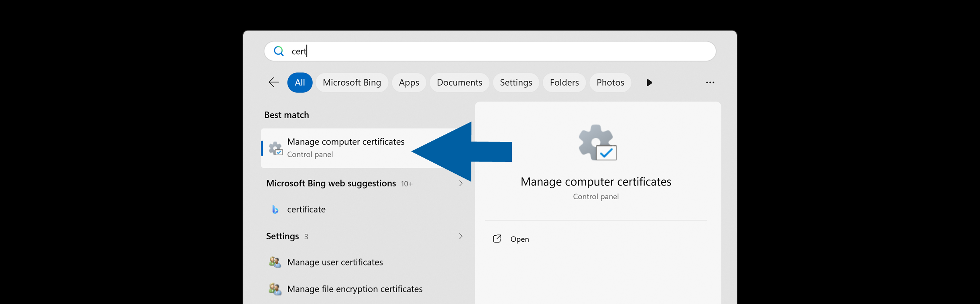Switch to the Apps filter tab
The height and width of the screenshot is (304, 980).
[409, 82]
